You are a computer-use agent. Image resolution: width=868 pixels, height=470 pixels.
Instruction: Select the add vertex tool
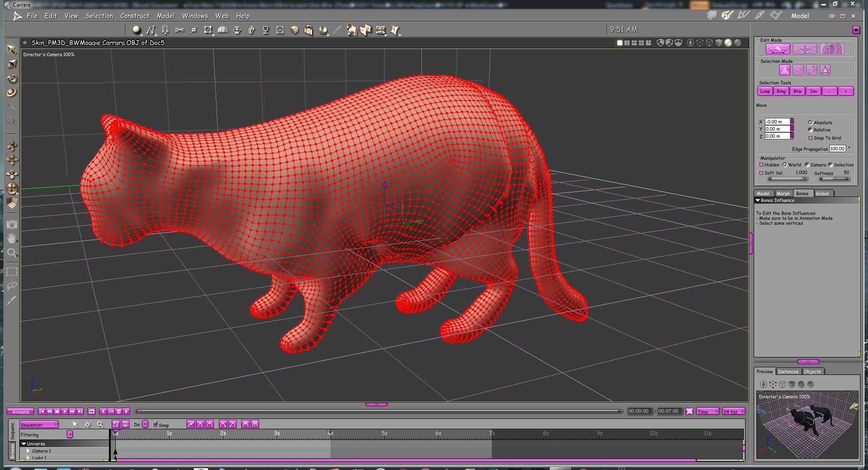[194, 30]
